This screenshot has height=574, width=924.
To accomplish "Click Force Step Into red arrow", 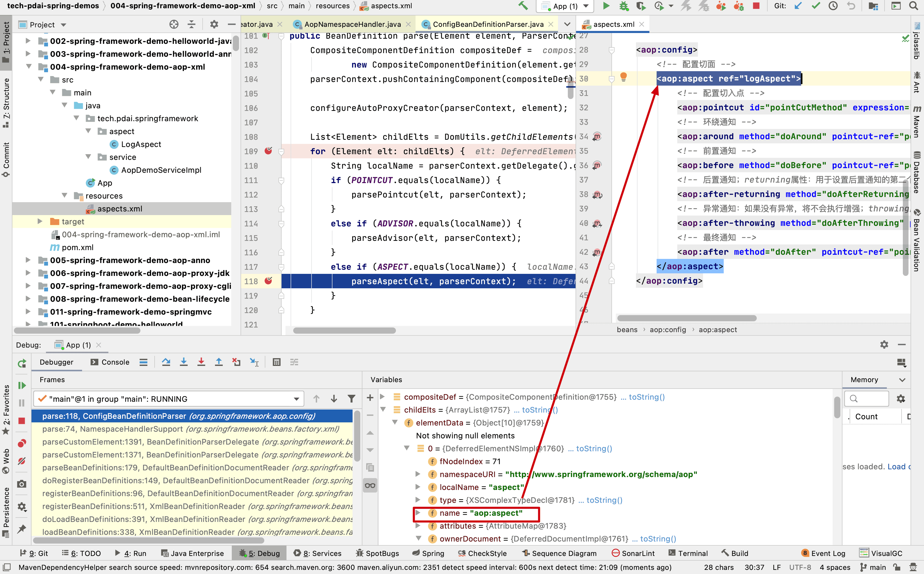I will click(201, 362).
